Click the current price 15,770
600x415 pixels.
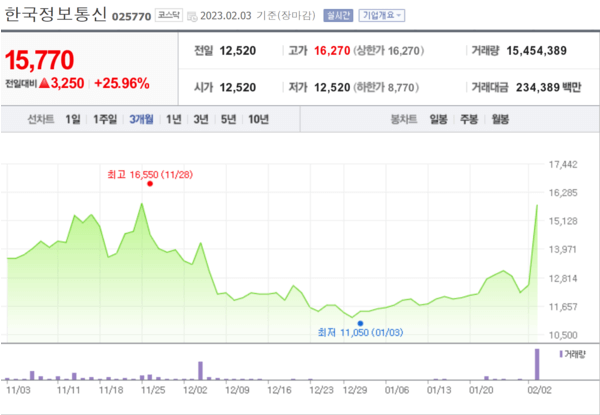pyautogui.click(x=39, y=60)
